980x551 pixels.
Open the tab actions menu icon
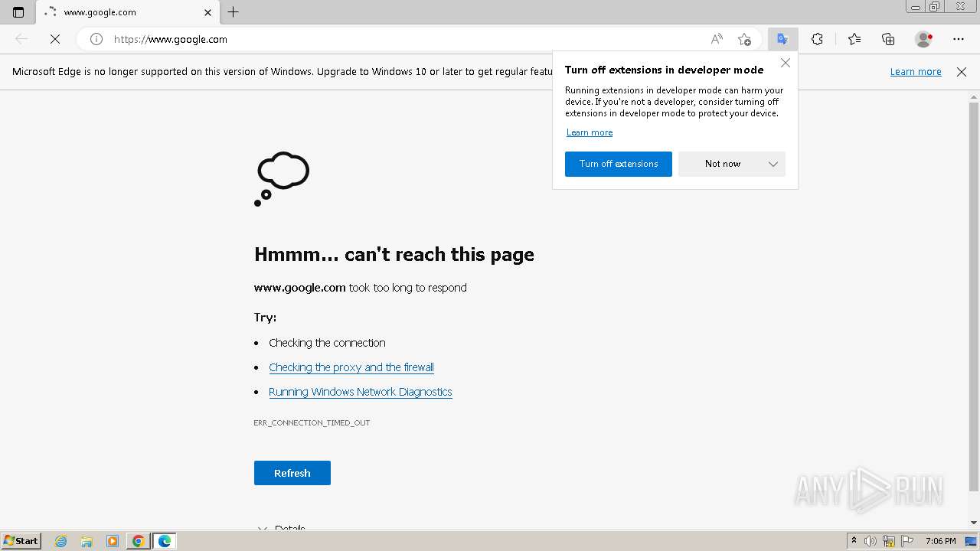click(18, 12)
